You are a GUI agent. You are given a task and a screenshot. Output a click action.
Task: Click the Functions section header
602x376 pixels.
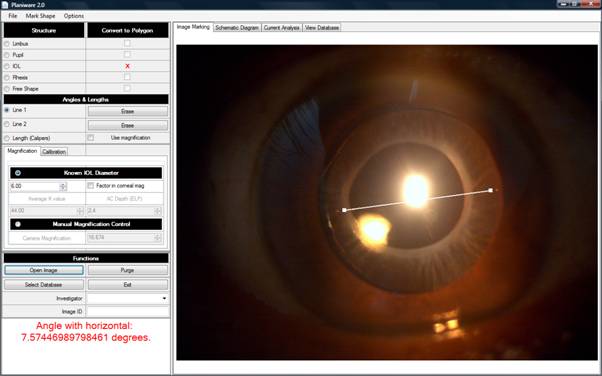tap(86, 258)
